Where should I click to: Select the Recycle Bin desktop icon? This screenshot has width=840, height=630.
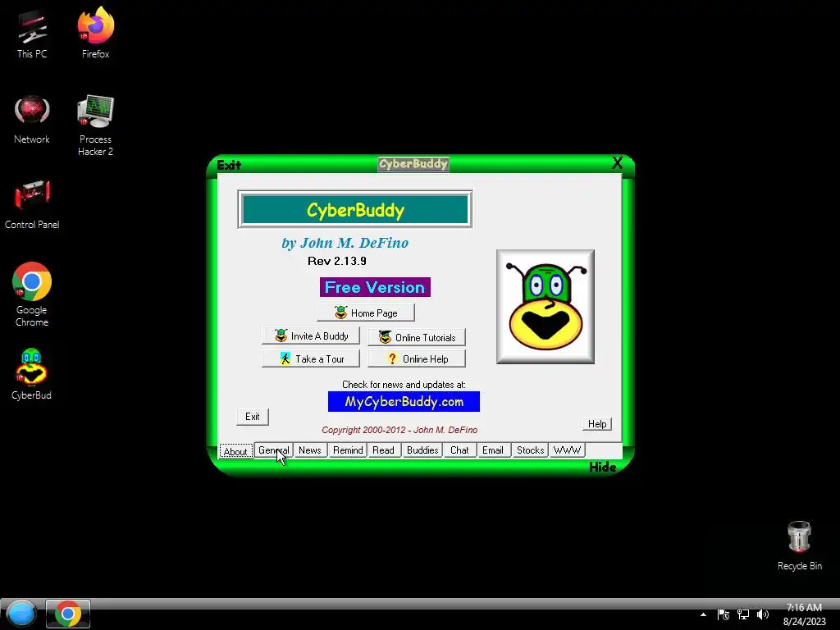[799, 546]
